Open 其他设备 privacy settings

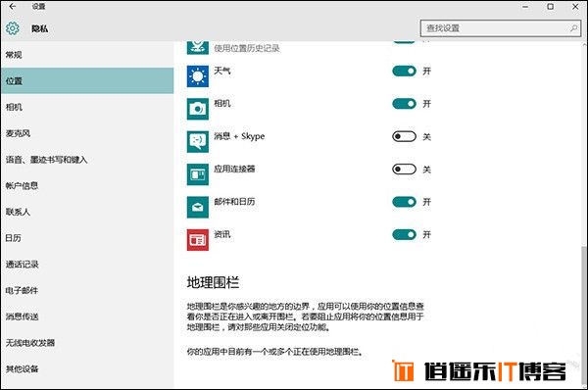click(87, 369)
